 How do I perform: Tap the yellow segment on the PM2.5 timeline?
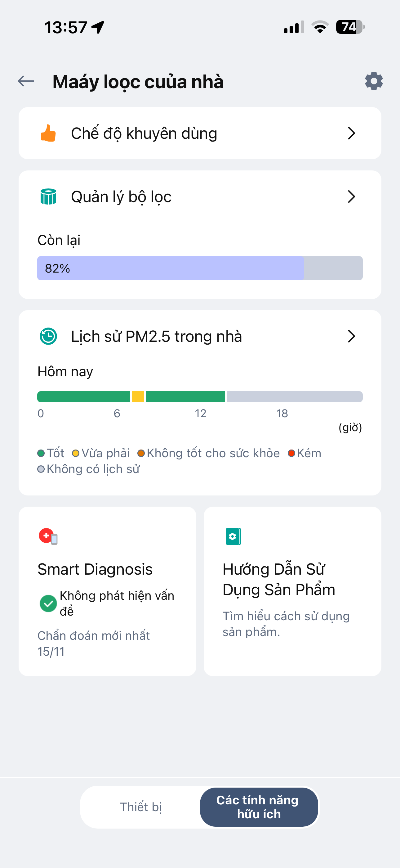(138, 397)
